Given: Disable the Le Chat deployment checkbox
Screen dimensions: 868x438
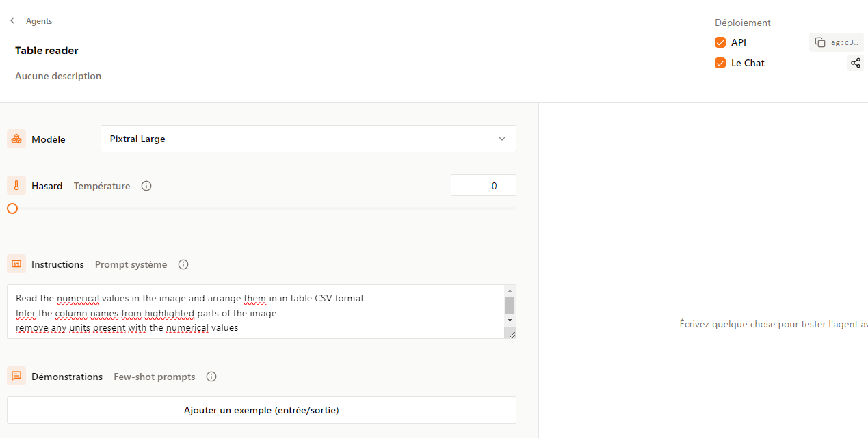Looking at the screenshot, I should (720, 63).
